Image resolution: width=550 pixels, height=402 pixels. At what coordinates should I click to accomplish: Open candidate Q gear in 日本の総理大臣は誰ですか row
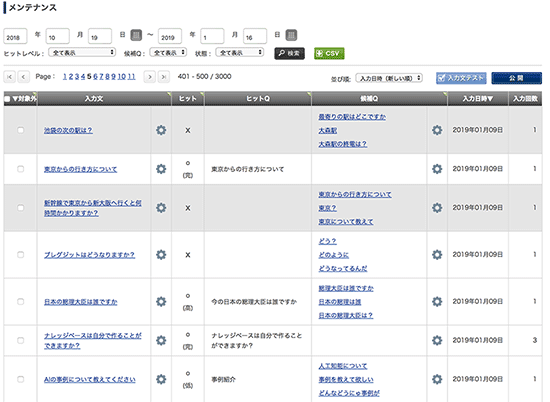point(437,302)
